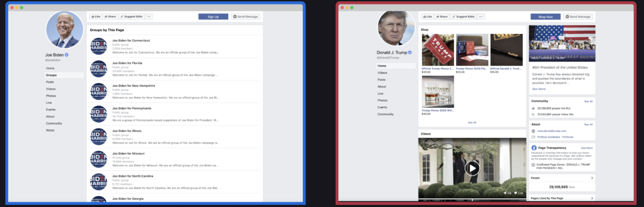644x207 pixels.
Task: Click Connecticut group Biden Harris logo
Action: tap(99, 46)
